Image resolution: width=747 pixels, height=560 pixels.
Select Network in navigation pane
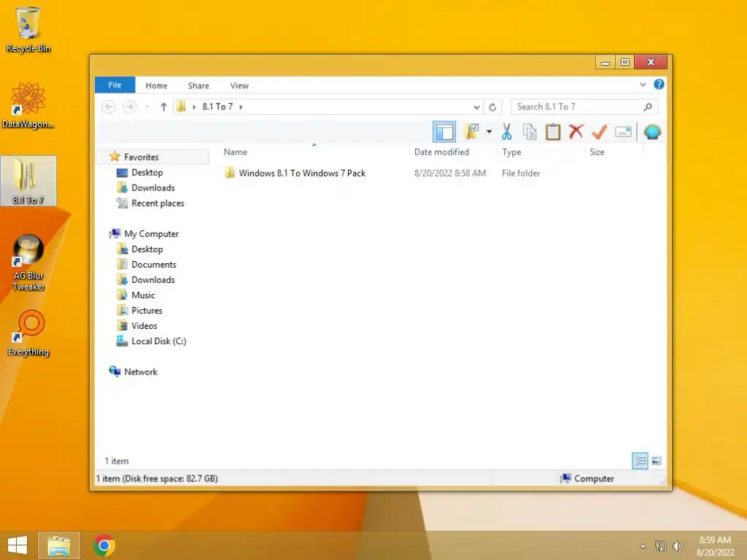141,372
